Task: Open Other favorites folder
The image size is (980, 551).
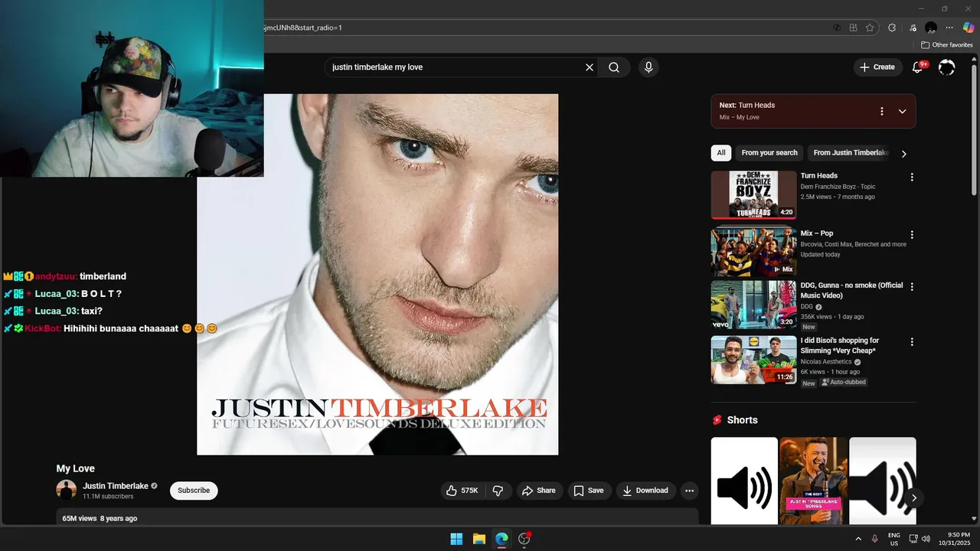Action: tap(946, 45)
